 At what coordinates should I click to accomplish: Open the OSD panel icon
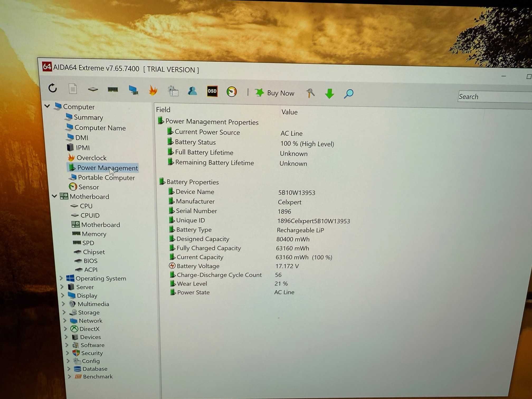click(212, 91)
